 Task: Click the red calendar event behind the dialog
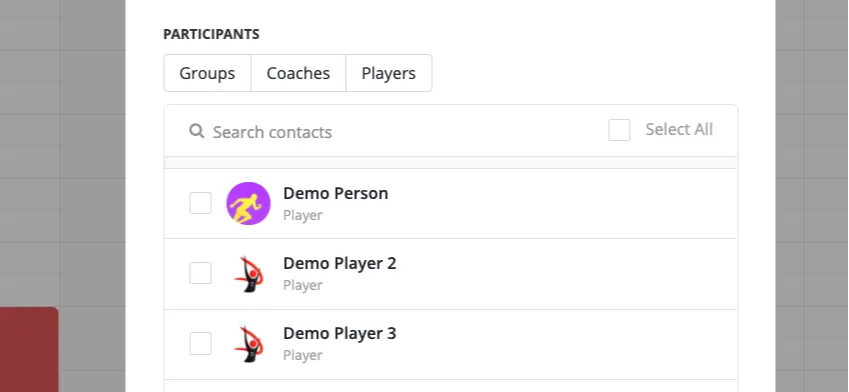tap(29, 350)
